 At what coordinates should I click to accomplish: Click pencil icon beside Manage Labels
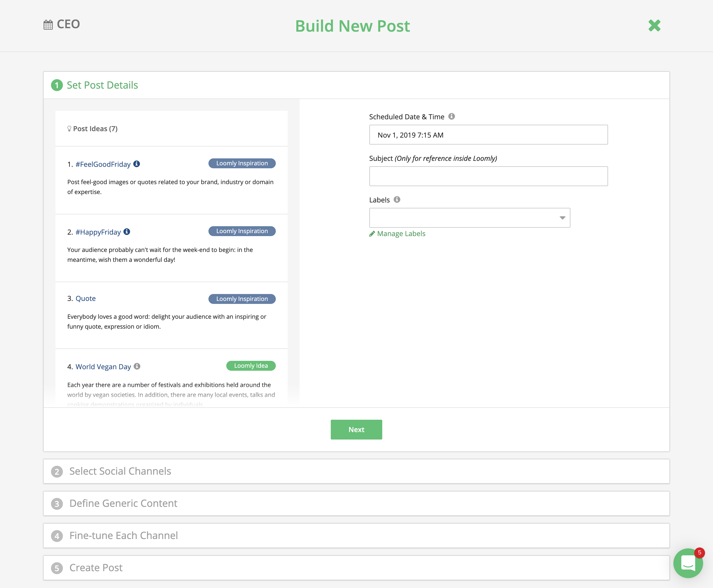(x=372, y=234)
